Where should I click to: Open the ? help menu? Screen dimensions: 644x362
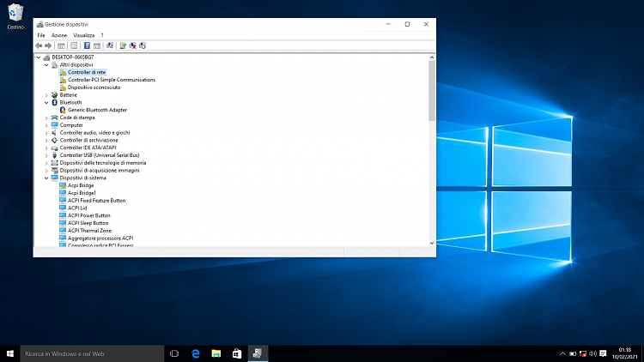(102, 35)
